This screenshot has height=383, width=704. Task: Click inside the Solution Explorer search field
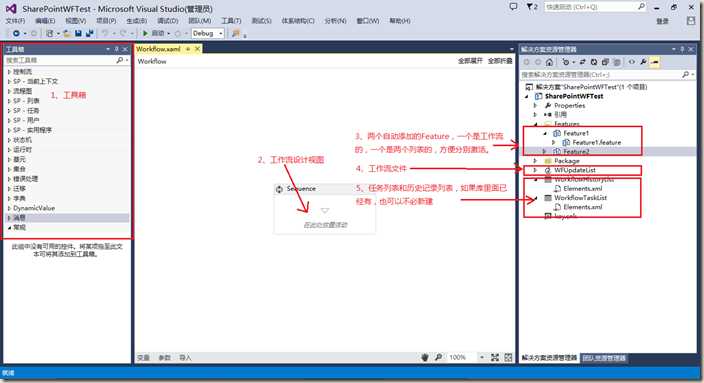[601, 75]
